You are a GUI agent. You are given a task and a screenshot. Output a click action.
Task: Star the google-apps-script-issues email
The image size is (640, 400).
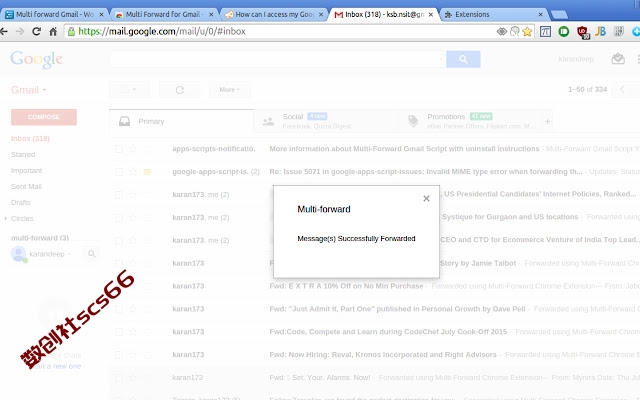pos(133,172)
